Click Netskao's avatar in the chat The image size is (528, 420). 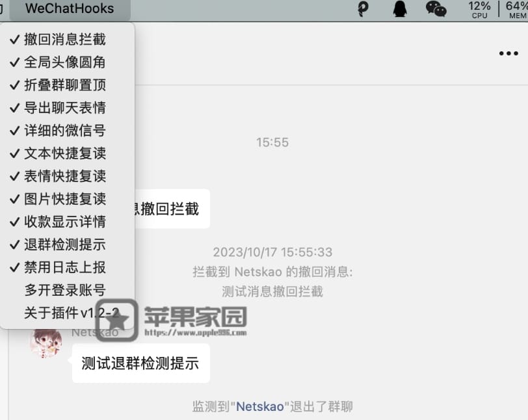point(46,343)
